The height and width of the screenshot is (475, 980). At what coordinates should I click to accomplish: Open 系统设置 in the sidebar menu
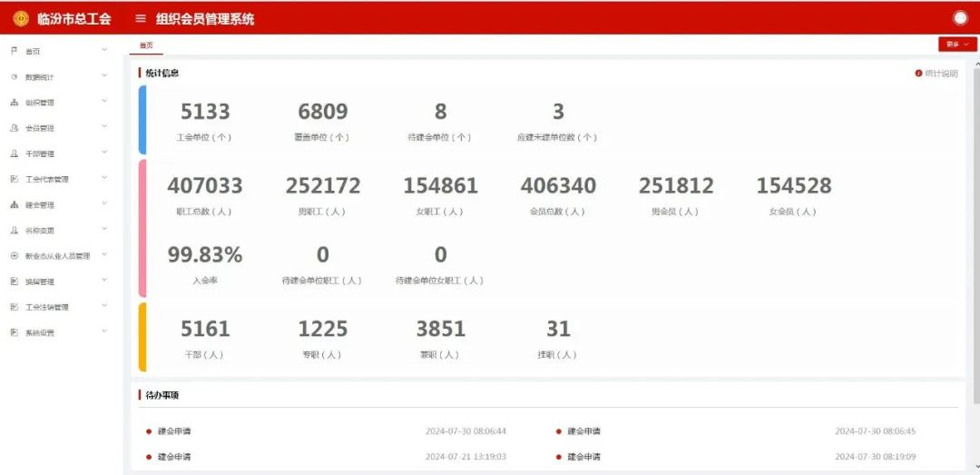click(39, 333)
